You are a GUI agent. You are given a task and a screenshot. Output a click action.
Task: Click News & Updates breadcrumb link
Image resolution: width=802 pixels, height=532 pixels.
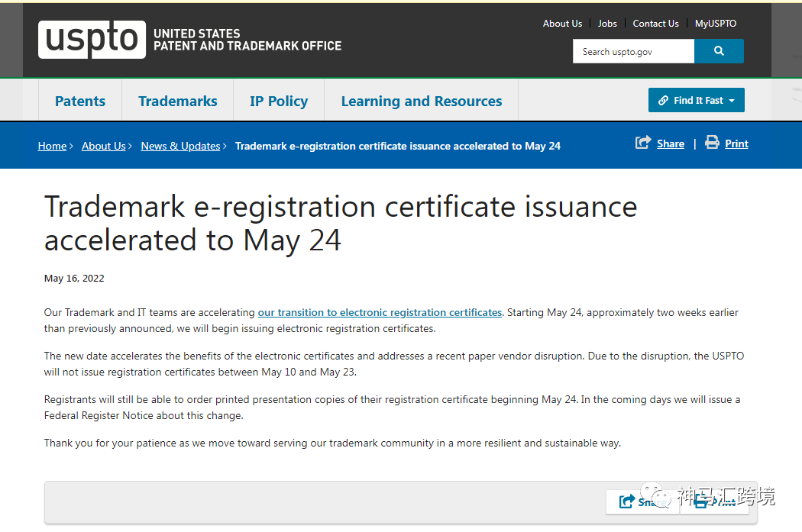click(180, 146)
